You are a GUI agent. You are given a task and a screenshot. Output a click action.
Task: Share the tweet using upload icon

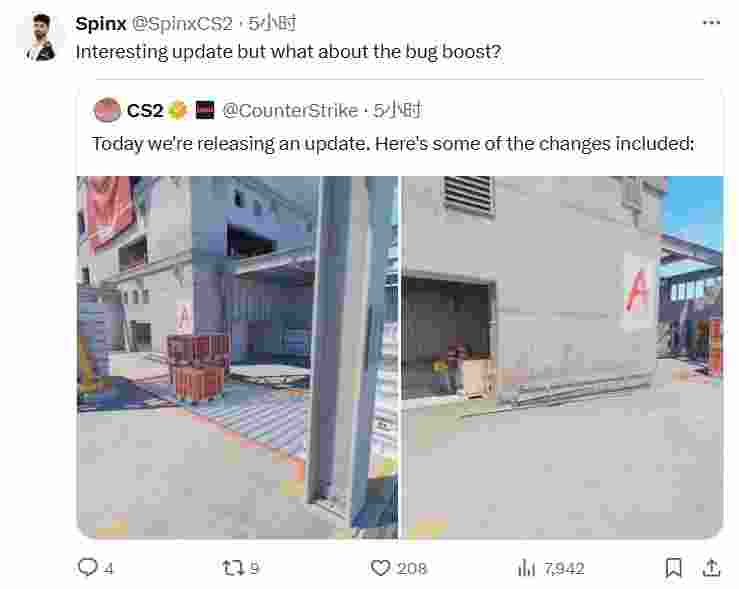point(711,567)
